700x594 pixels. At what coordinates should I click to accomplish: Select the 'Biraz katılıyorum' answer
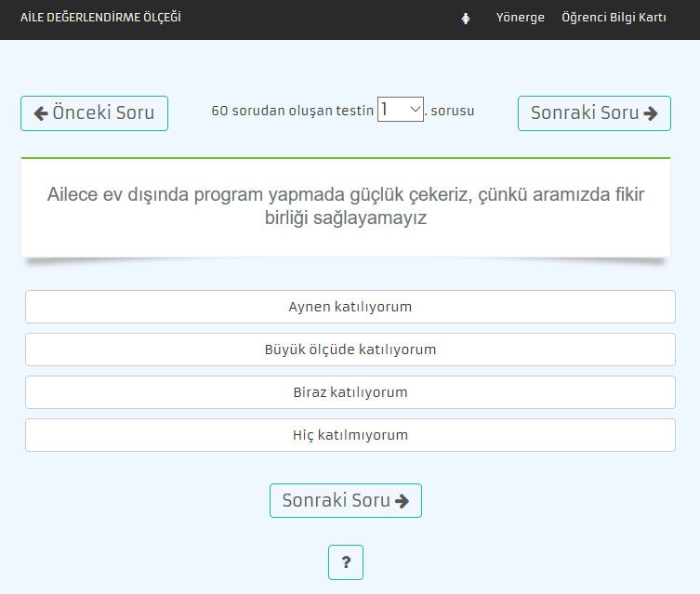(350, 392)
